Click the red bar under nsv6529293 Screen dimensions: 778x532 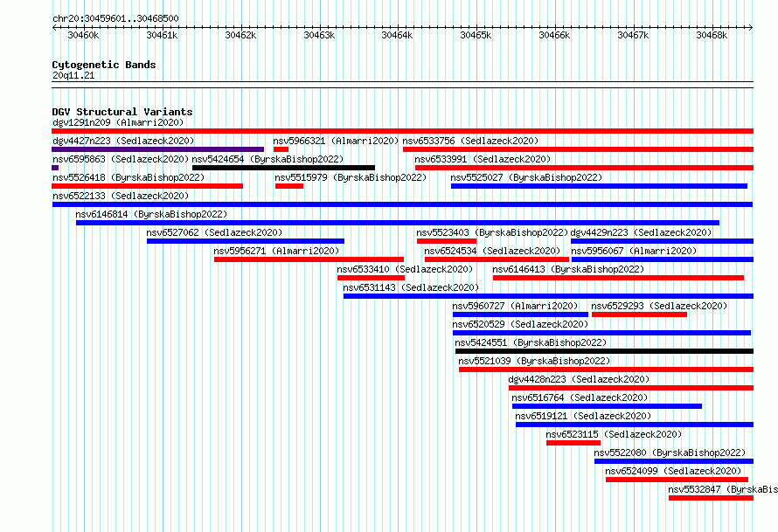(640, 314)
